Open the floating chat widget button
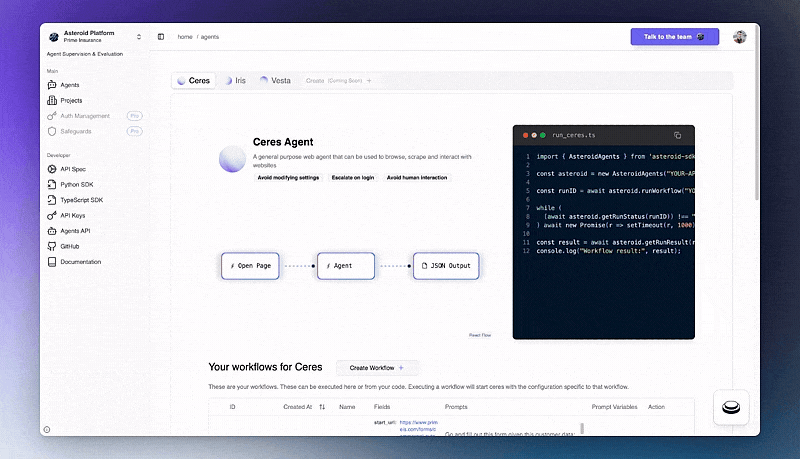Viewport: 800px width, 459px height. [732, 407]
